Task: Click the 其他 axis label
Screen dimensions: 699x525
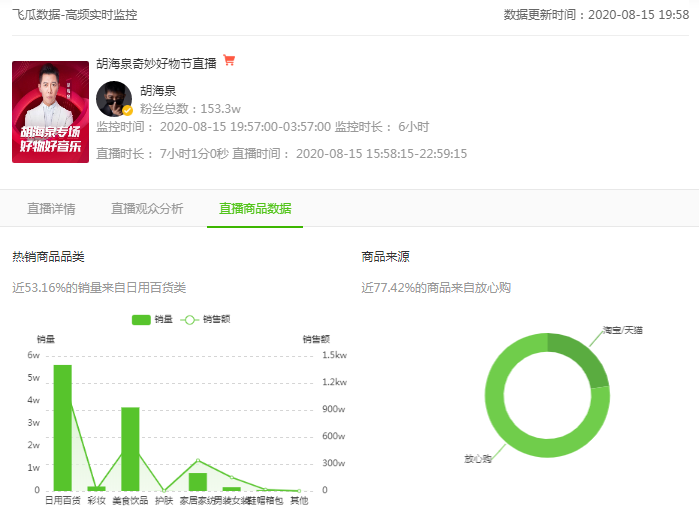Action: pos(299,500)
